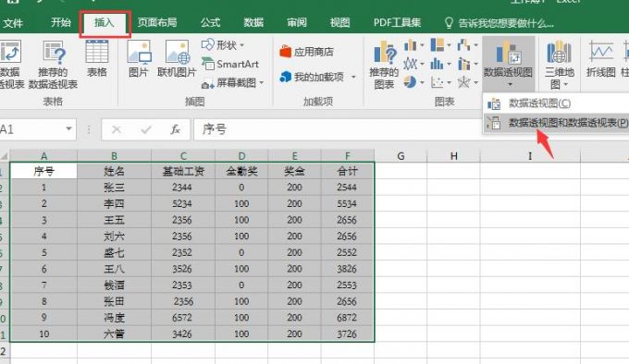This screenshot has width=629, height=364.
Task: Expand arrow beside the radar chart icon
Action: 475,83
